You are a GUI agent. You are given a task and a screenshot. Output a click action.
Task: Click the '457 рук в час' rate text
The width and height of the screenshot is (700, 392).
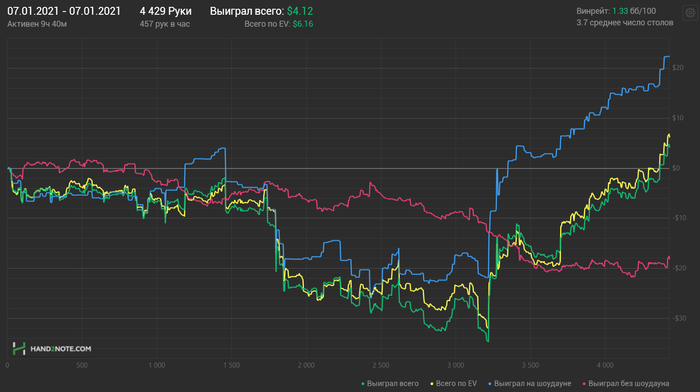(165, 24)
